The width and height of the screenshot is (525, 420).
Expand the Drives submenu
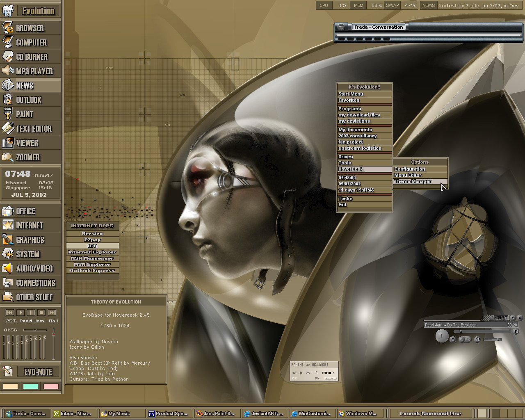click(365, 157)
